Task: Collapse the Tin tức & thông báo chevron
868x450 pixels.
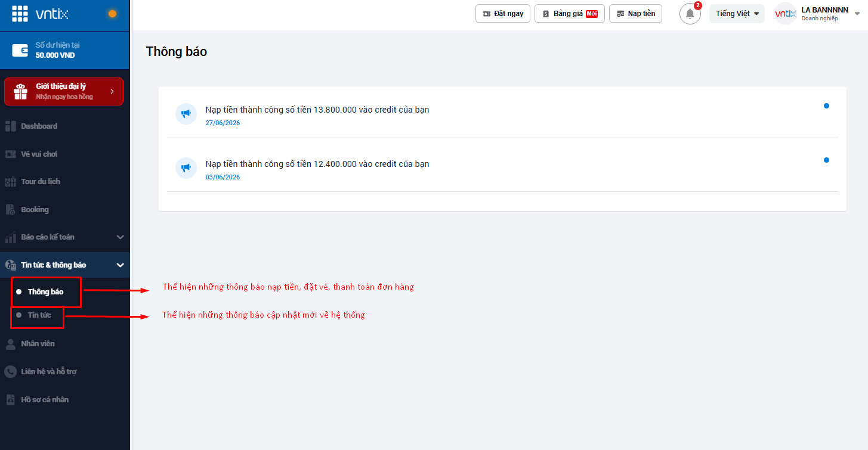Action: tap(120, 265)
